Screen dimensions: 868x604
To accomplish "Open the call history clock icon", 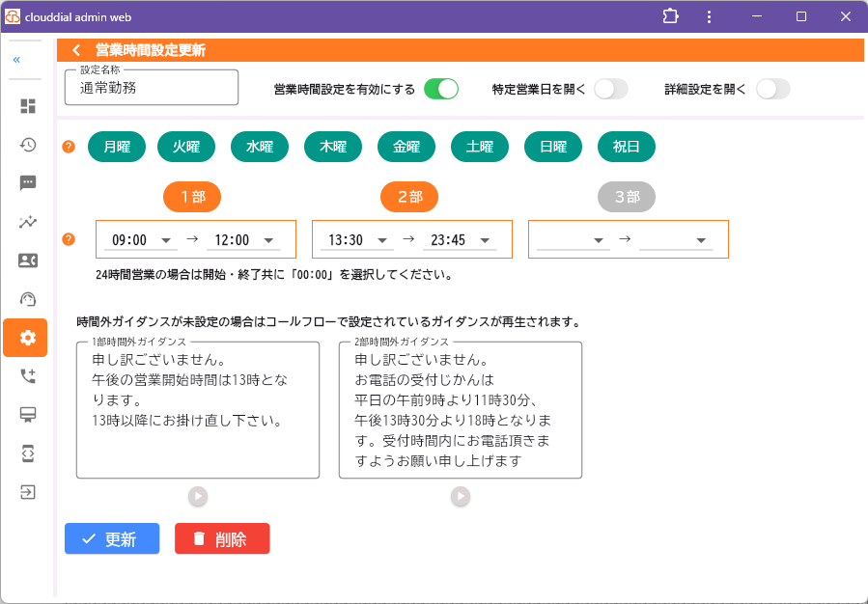I will 27,145.
